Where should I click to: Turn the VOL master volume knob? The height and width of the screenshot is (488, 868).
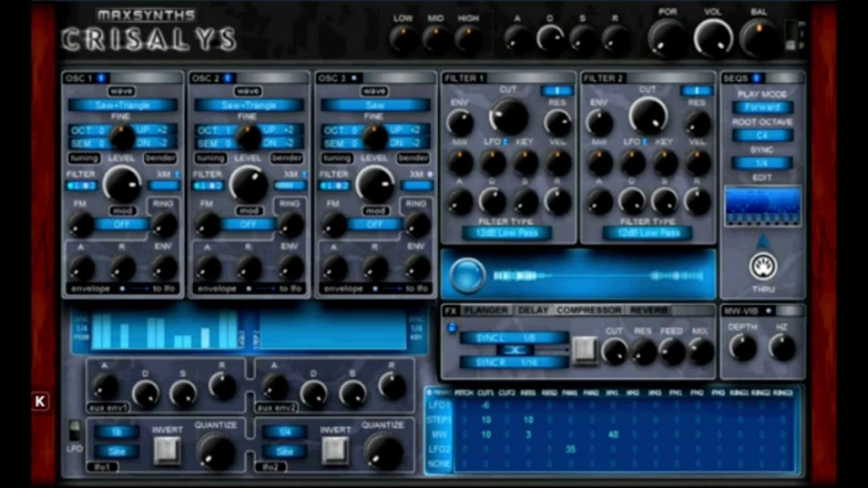(x=713, y=37)
